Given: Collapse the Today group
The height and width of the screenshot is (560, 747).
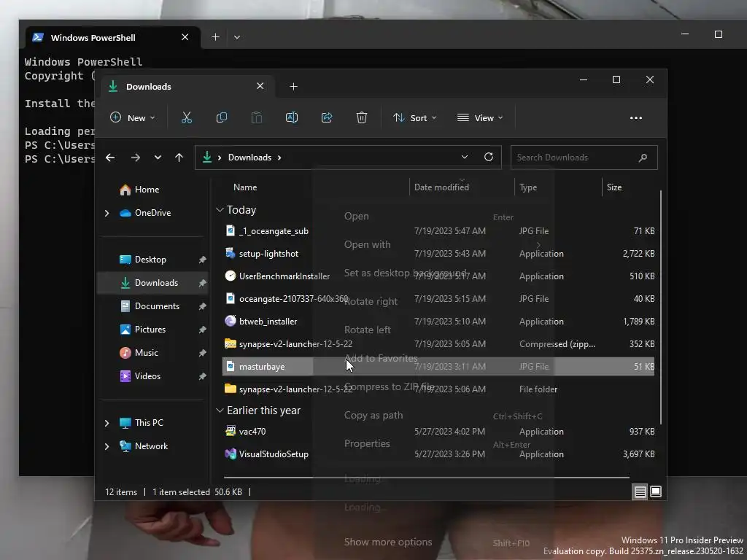Looking at the screenshot, I should pos(220,210).
